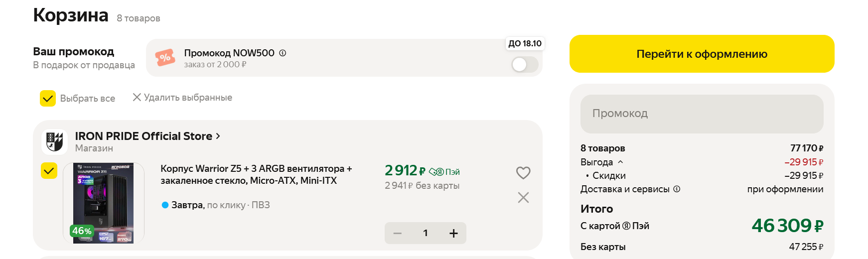868x259 pixels.
Task: Decrease item quantity with minus button
Action: pyautogui.click(x=398, y=233)
